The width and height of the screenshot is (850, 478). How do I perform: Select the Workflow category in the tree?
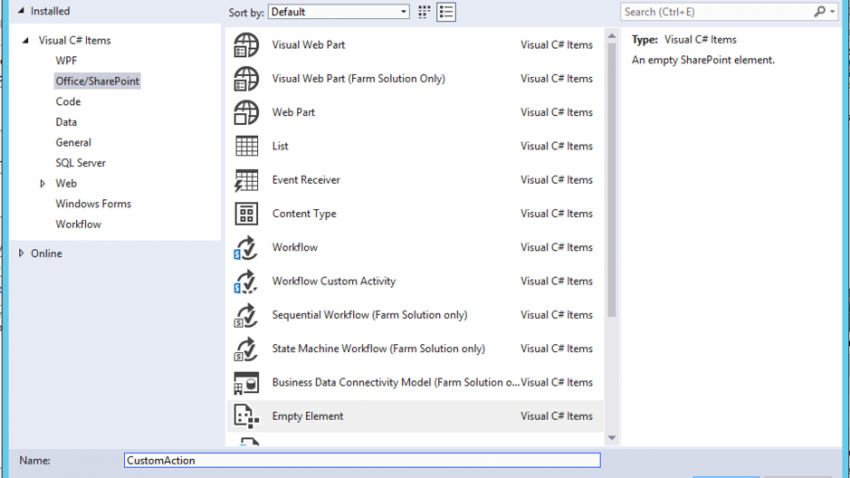pyautogui.click(x=78, y=224)
